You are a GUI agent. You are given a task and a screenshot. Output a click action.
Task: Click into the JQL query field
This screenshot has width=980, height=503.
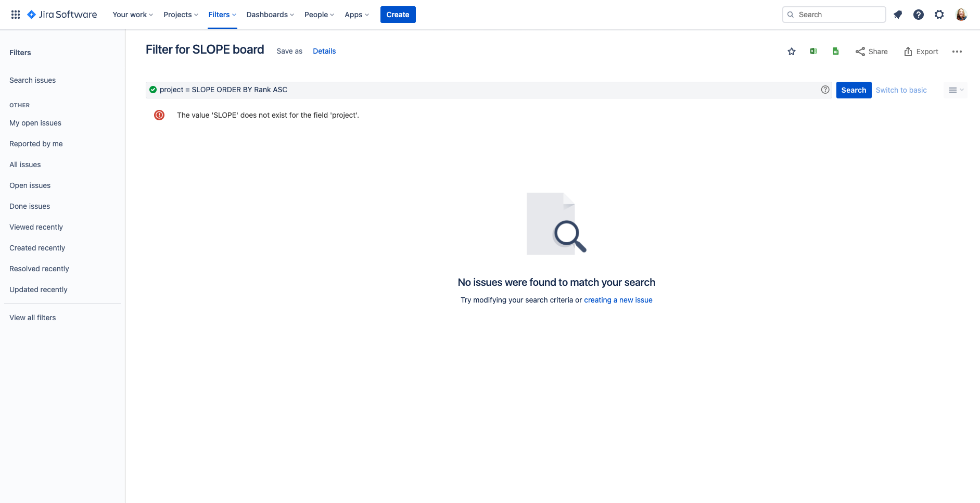(x=489, y=90)
